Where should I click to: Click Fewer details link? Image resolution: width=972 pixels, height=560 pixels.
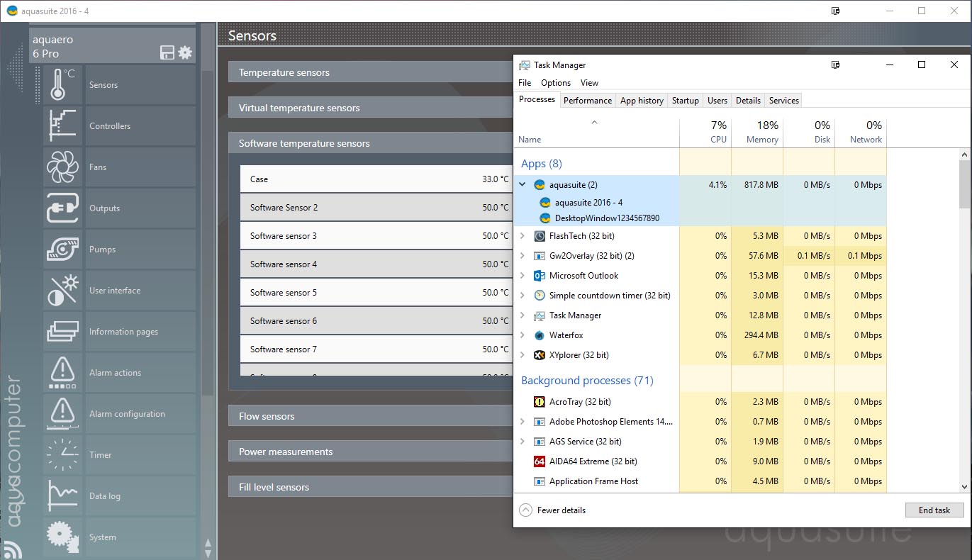coord(561,510)
